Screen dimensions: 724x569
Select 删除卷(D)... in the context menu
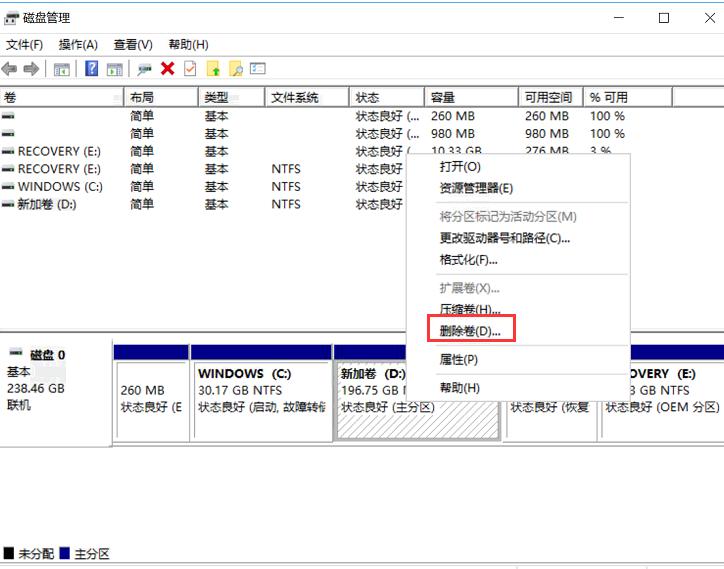[x=518, y=331]
